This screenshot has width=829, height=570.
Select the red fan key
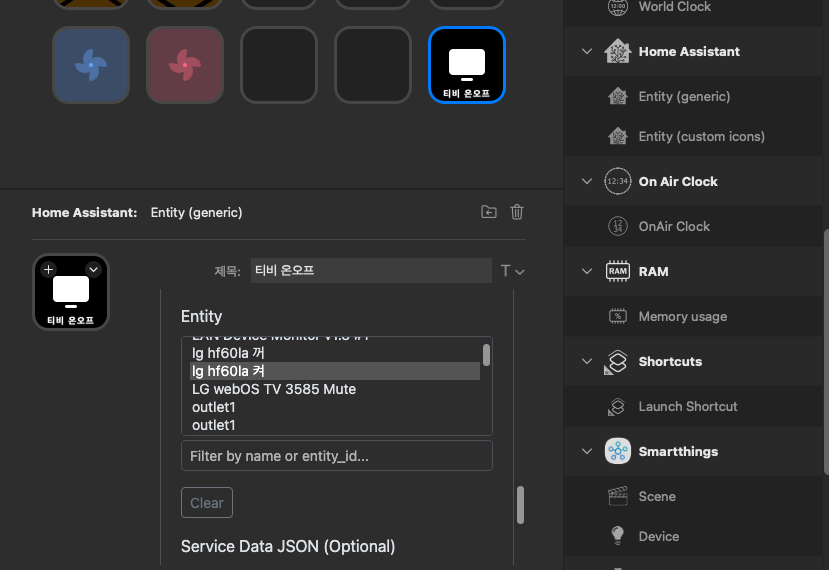185,65
